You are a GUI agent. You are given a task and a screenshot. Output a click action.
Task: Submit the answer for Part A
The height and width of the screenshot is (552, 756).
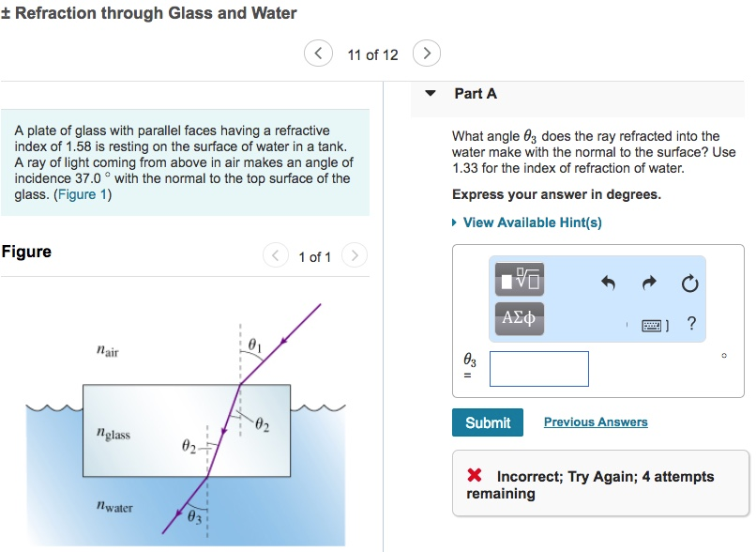point(487,422)
